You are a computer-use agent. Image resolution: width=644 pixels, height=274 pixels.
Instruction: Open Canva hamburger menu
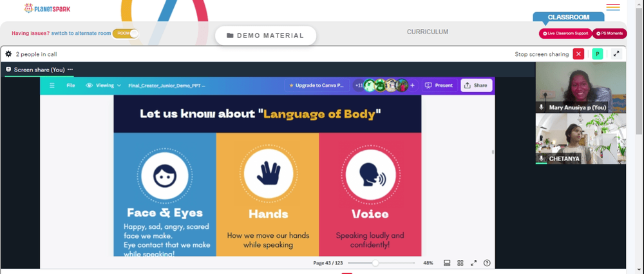[x=52, y=86]
